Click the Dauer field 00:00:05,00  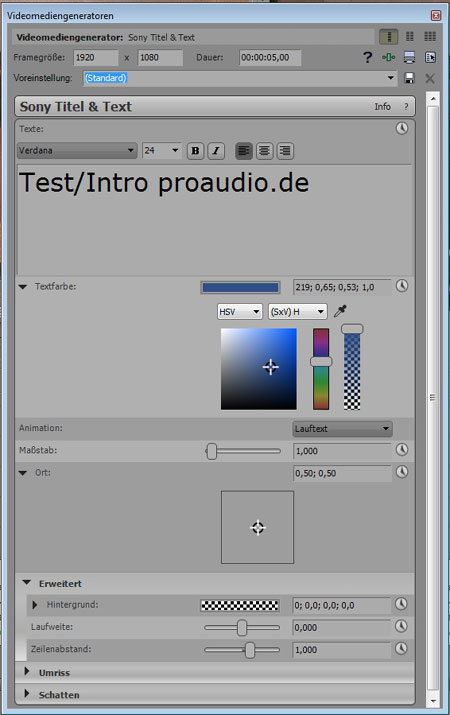[x=270, y=57]
